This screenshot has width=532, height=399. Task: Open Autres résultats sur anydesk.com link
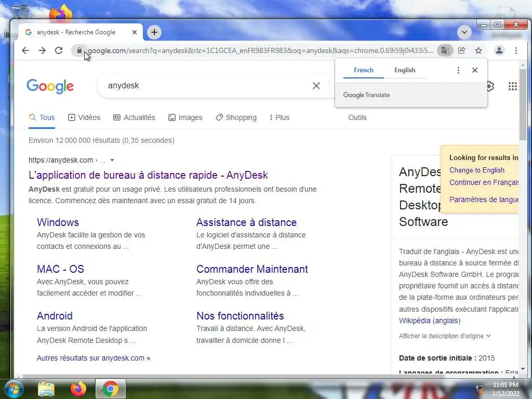point(94,358)
